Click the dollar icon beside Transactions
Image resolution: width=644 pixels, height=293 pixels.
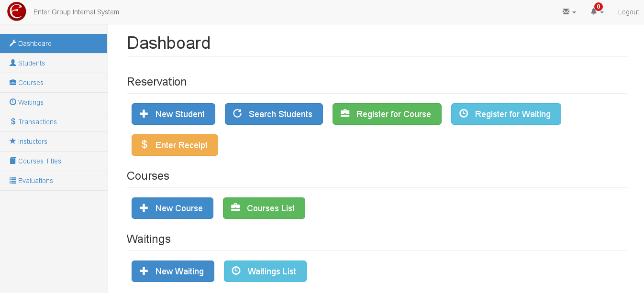[13, 121]
